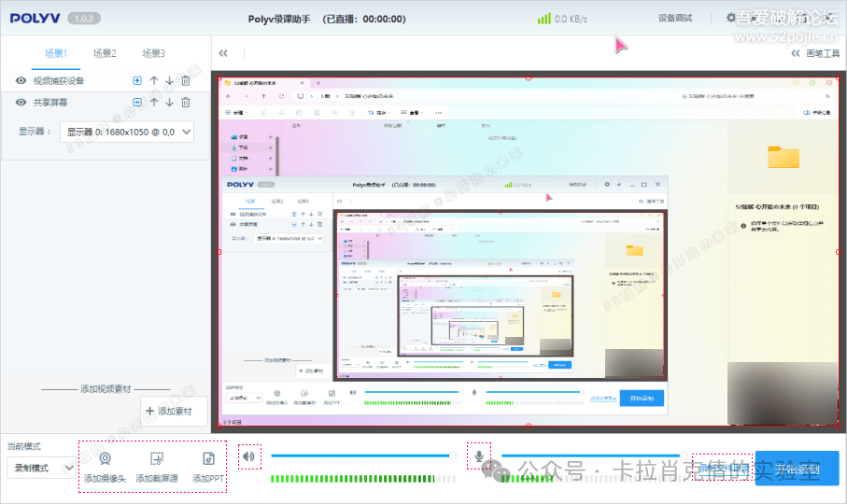
Task: Expand the 画笔工具 panel chevron
Action: 796,53
